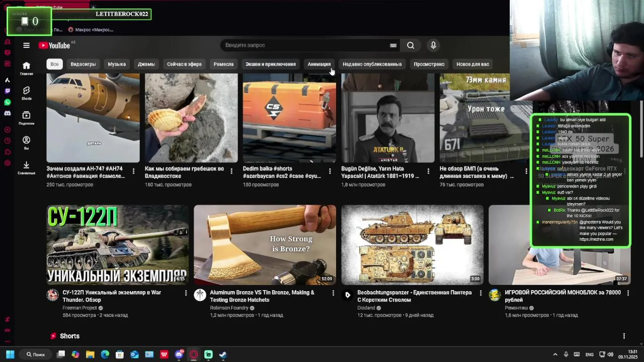Select the Анимация filter chip

pos(319,64)
